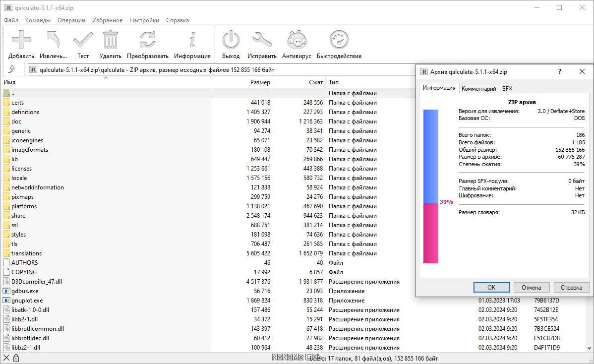Image resolution: width=594 pixels, height=364 pixels.
Task: Select the doc folder row
Action: pyautogui.click(x=208, y=121)
